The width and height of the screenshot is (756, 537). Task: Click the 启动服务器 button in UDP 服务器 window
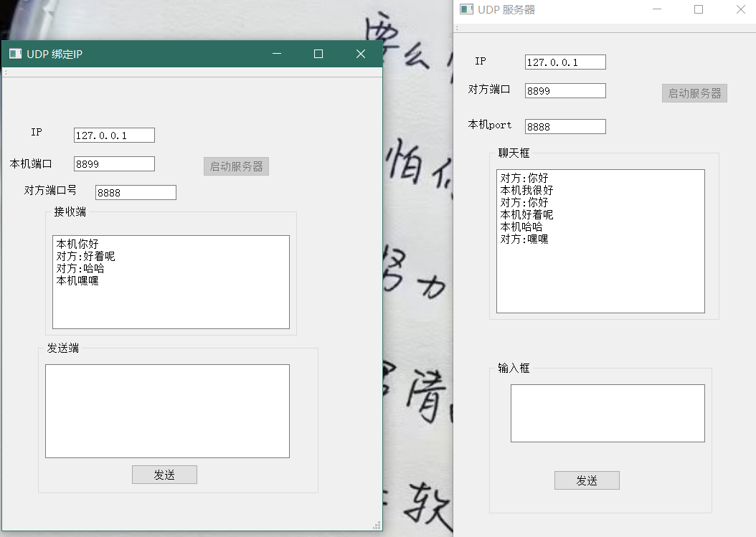pos(694,92)
